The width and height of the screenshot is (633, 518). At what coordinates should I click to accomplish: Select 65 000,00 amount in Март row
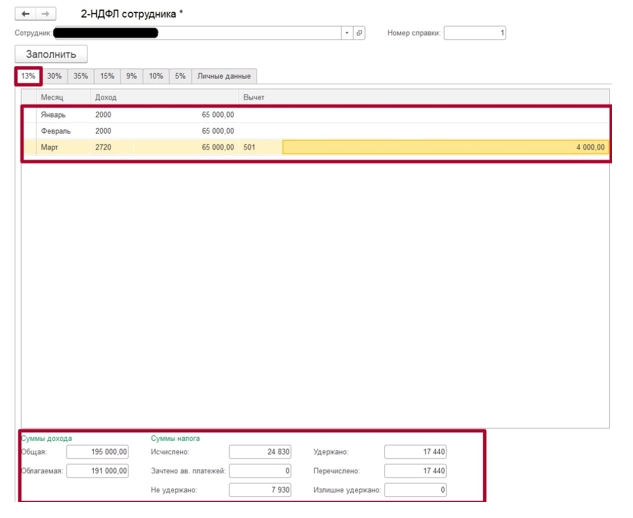point(187,147)
